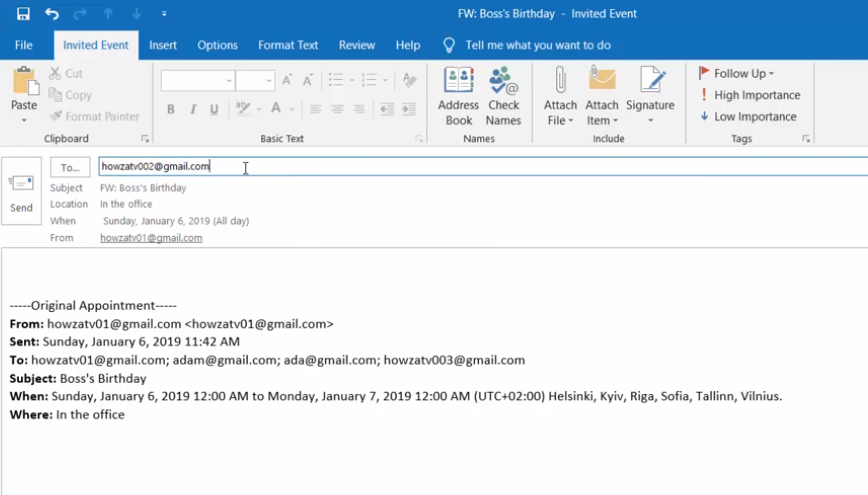Click the Send button
The width and height of the screenshot is (868, 495).
pos(22,191)
